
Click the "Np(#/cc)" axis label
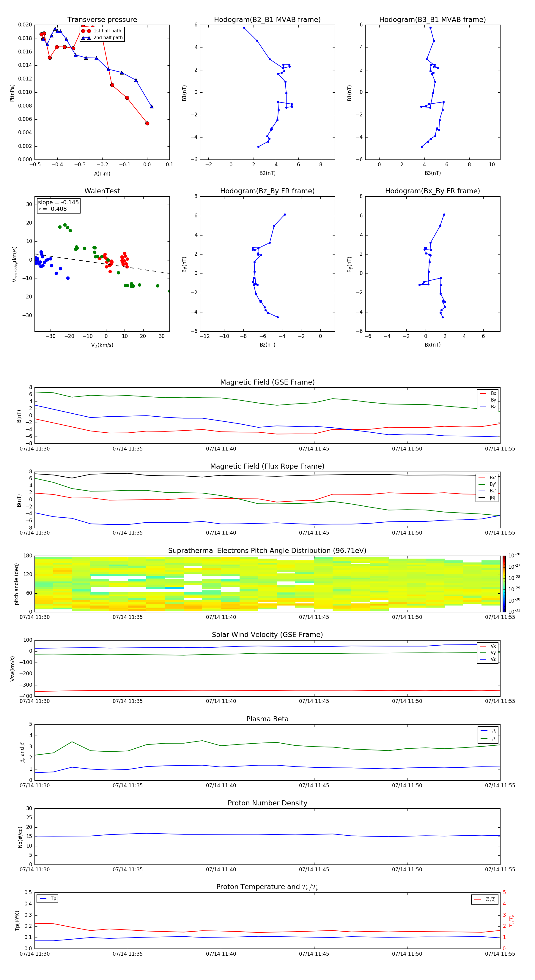coord(20,837)
